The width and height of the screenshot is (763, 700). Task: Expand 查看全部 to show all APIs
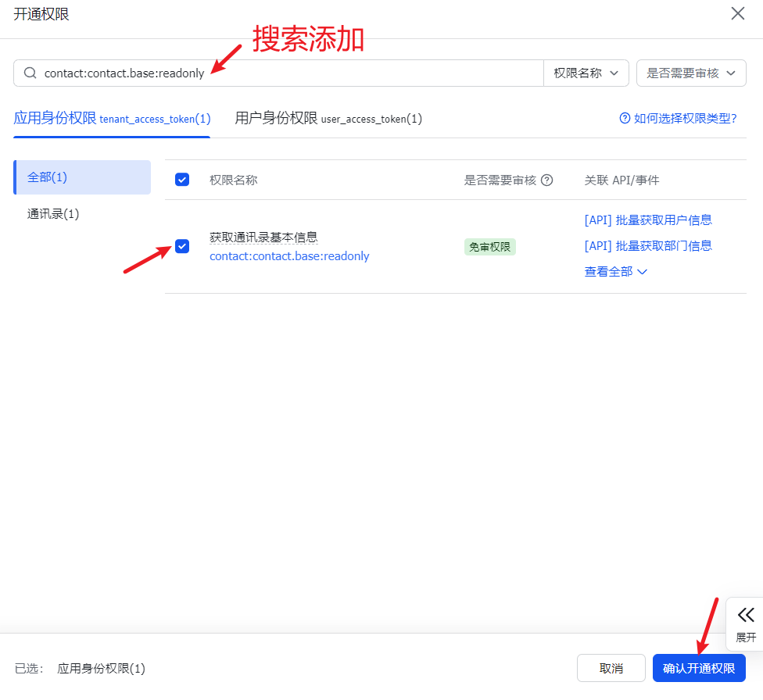[x=616, y=272]
